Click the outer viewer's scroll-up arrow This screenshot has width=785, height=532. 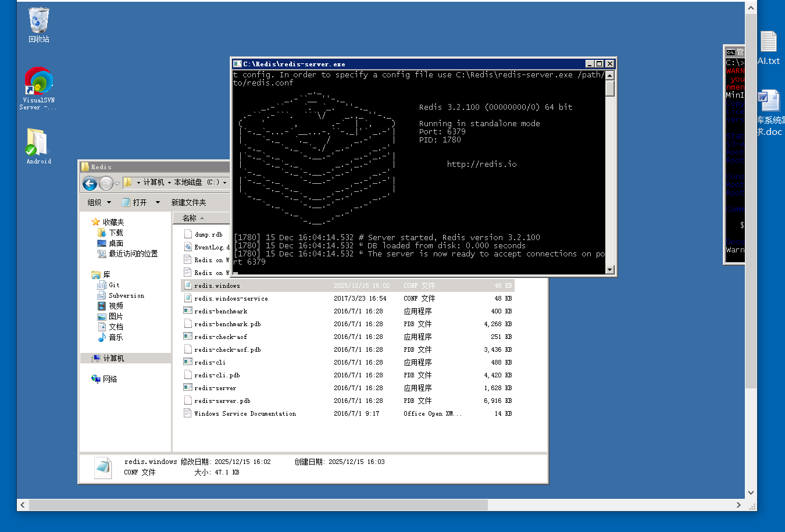pyautogui.click(x=751, y=8)
